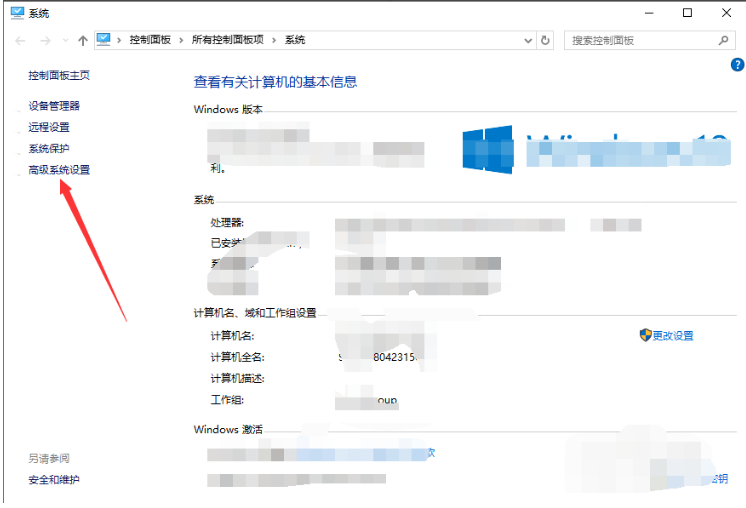This screenshot has width=746, height=508.
Task: Expand chevron before 控制面板 breadcrumb
Action: pyautogui.click(x=119, y=40)
